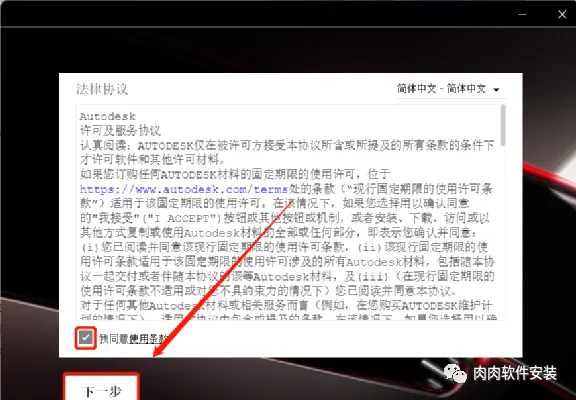This screenshot has height=400, width=576.
Task: Click the 下一步 button
Action: [x=102, y=388]
